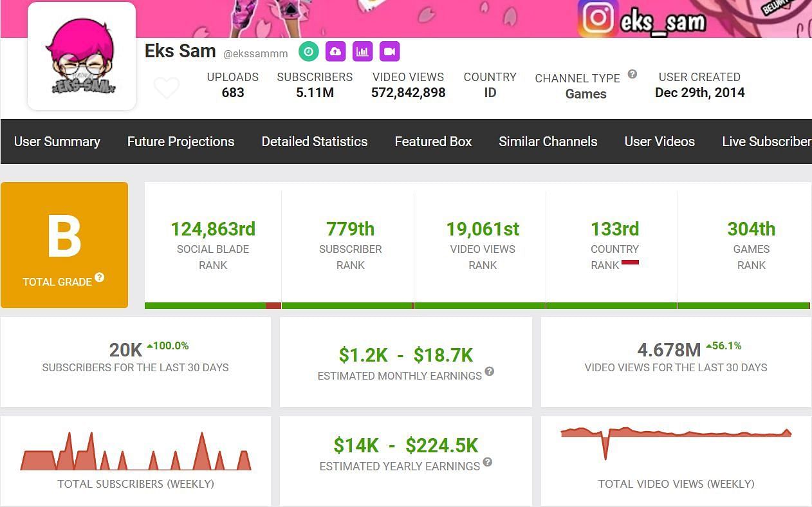Screen dimensions: 812x507
Task: Open the User Summary tab
Action: 57,142
